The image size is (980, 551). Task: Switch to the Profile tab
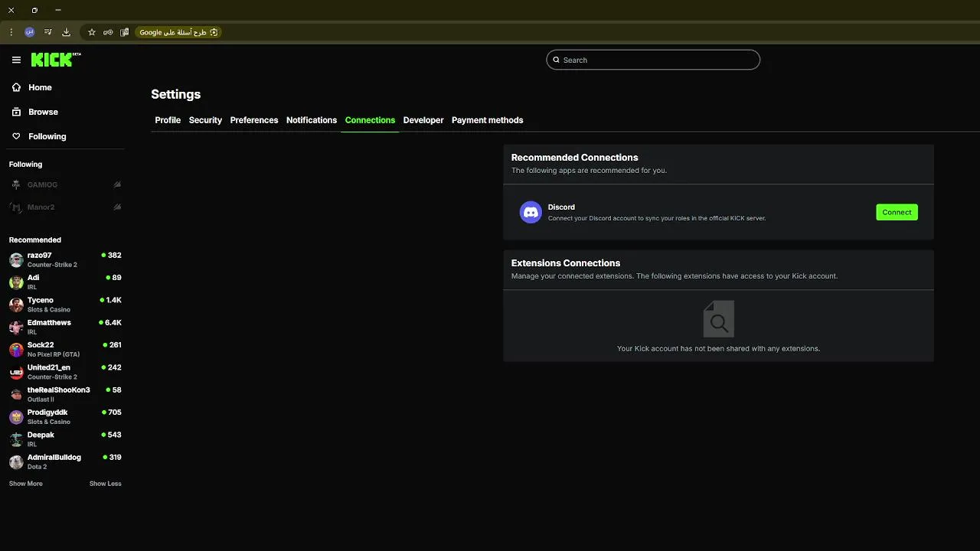tap(168, 120)
